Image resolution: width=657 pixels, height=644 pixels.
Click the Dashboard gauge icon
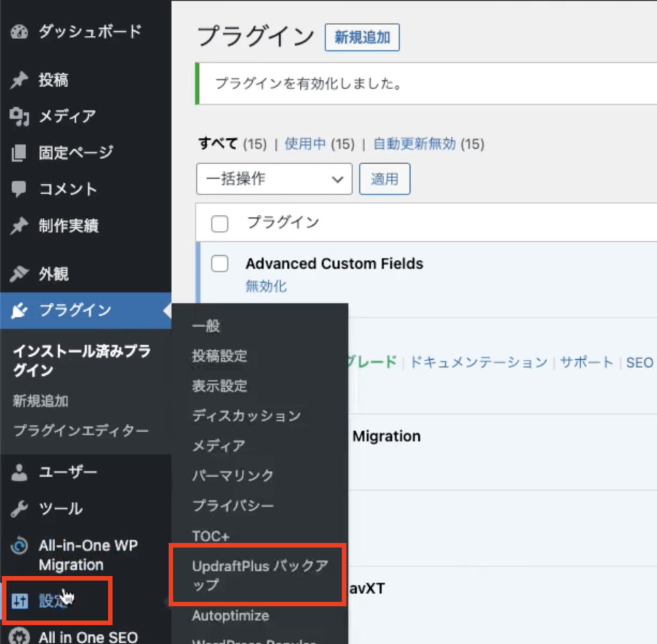pyautogui.click(x=20, y=31)
